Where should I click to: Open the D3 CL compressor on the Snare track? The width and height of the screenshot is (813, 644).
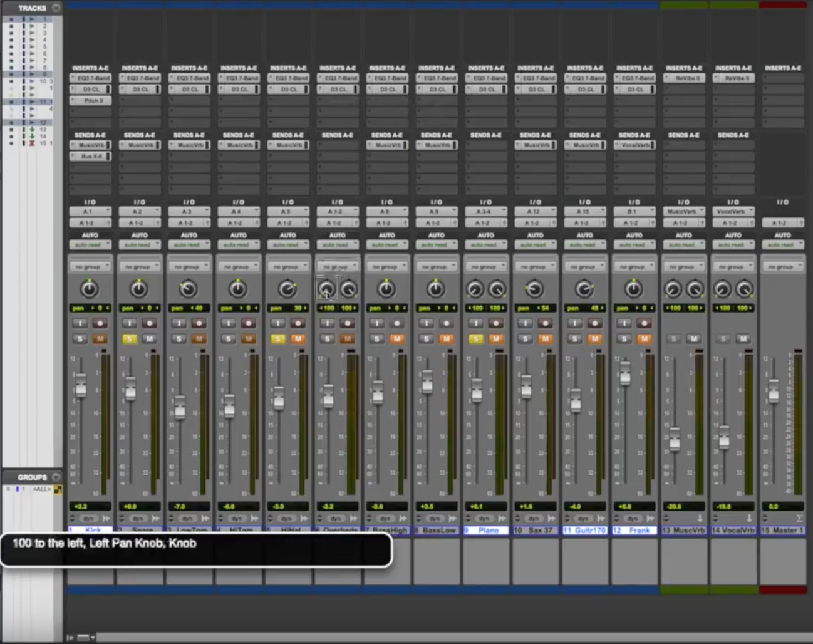click(x=139, y=89)
